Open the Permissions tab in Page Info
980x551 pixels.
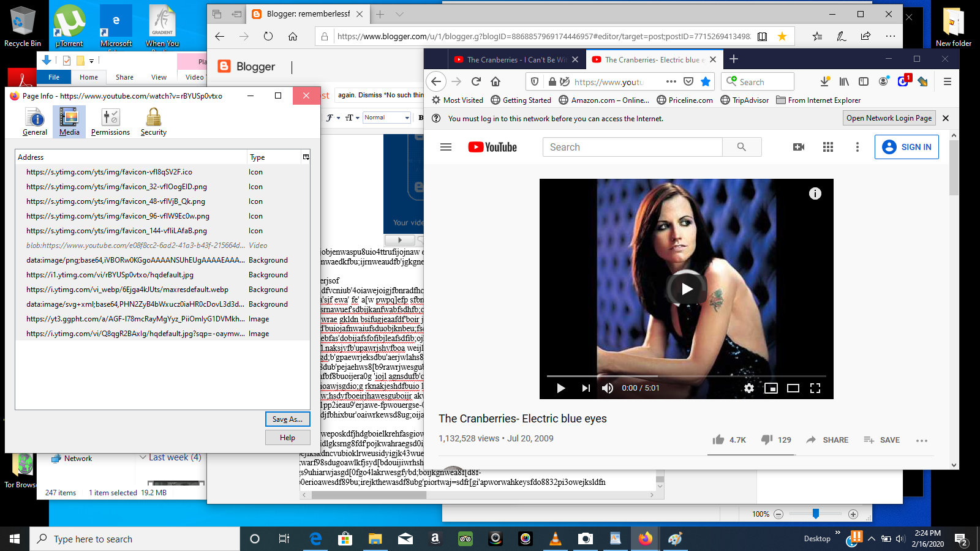coord(110,121)
